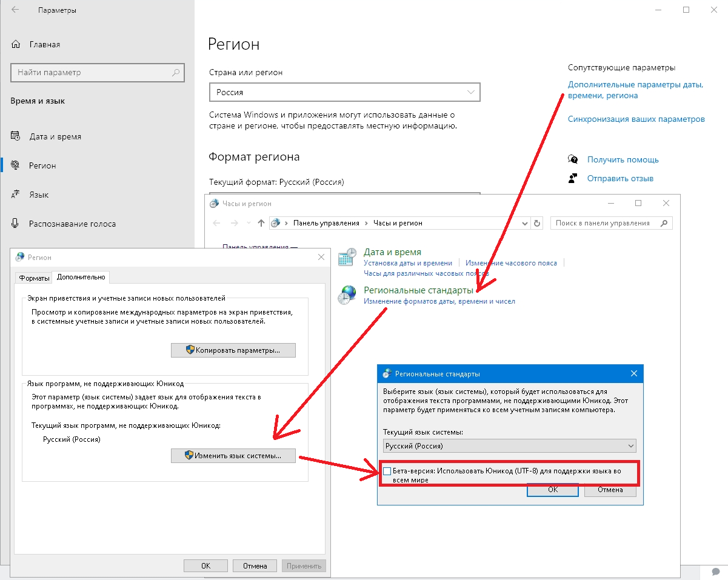Click Часы и регион breadcrumb in address bar

point(398,223)
